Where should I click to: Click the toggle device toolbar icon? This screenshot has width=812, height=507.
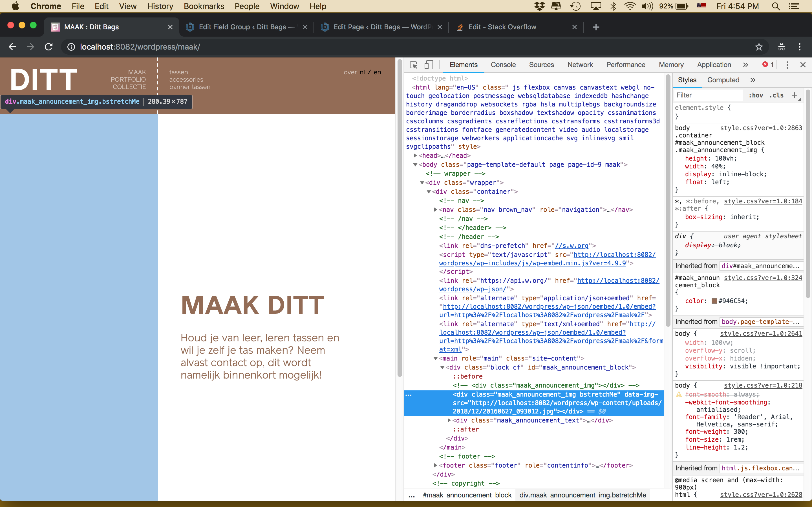(429, 65)
